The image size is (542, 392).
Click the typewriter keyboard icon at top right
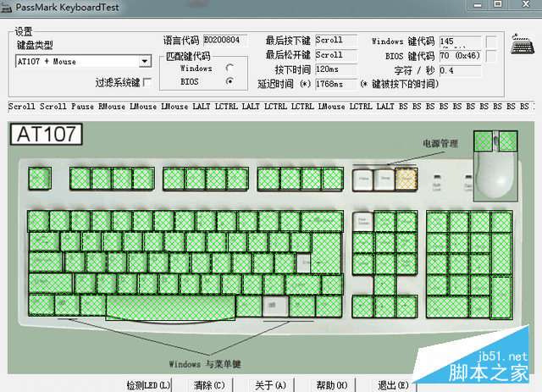coord(522,44)
